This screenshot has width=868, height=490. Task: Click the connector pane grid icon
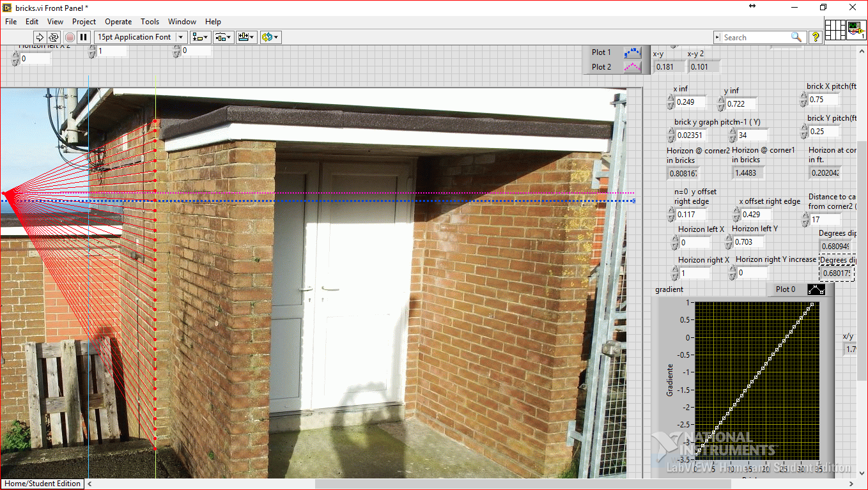tap(835, 30)
